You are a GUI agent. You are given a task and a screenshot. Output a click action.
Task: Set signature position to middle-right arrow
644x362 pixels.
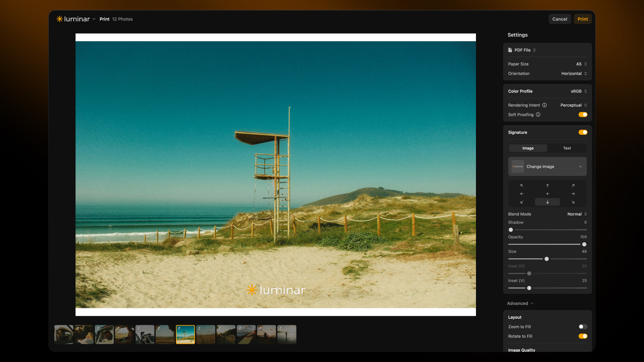(x=573, y=194)
